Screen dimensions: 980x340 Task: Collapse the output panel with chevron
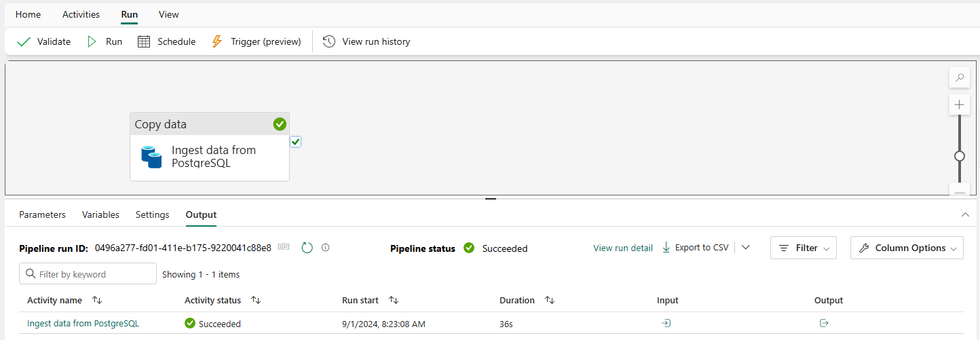point(965,214)
